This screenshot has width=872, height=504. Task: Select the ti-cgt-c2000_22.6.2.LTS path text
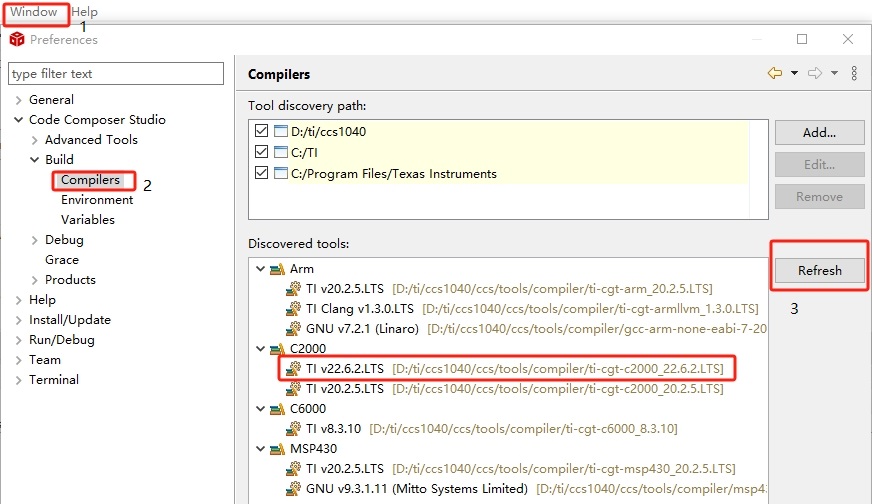[x=558, y=369]
